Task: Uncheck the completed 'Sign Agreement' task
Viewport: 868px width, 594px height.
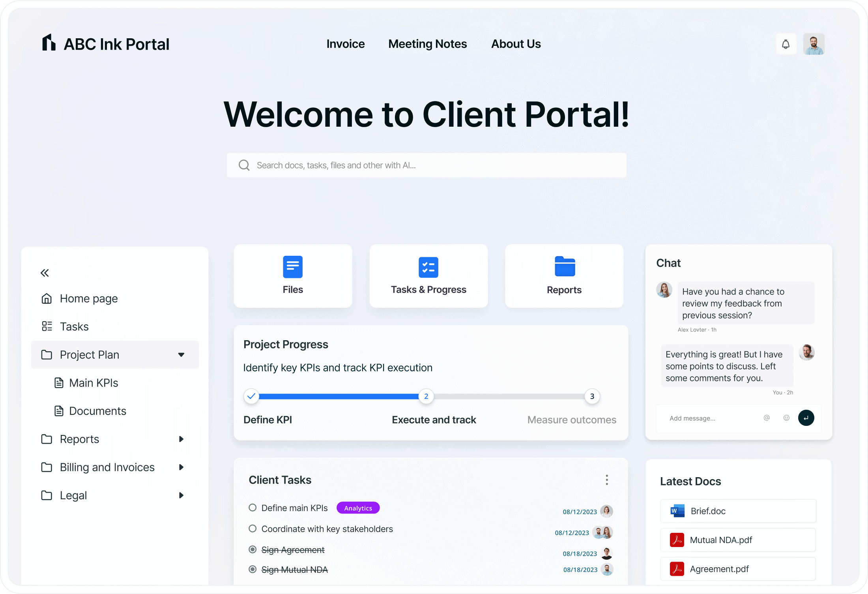Action: point(253,549)
